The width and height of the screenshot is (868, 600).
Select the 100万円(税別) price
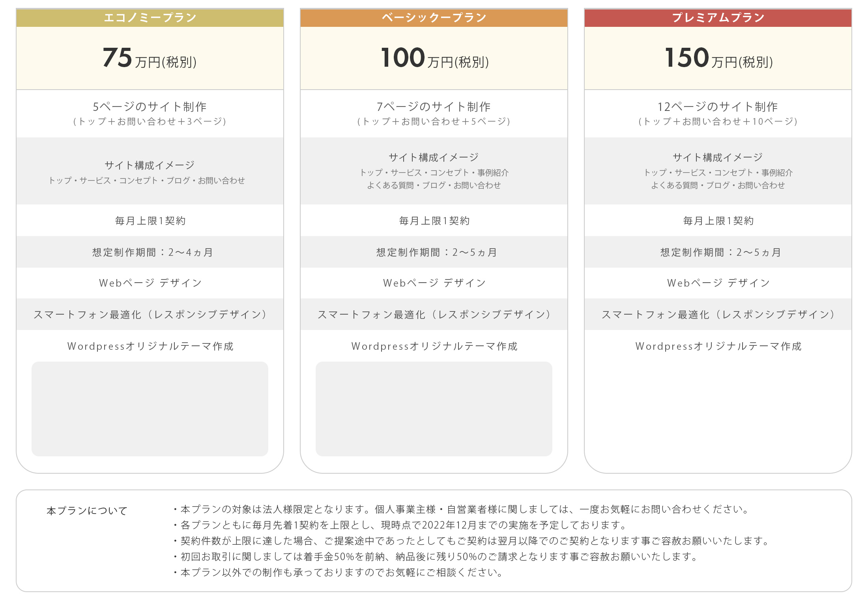[x=434, y=58]
